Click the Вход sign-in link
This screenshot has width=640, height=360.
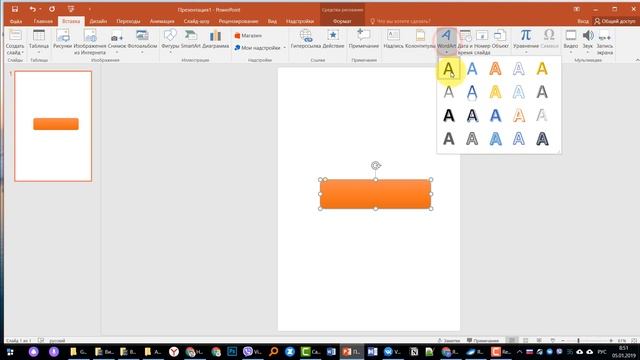tap(583, 21)
